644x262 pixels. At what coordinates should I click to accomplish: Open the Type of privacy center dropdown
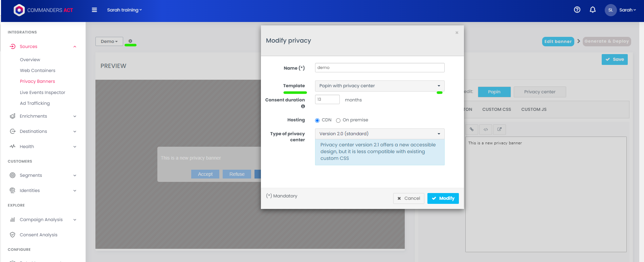[x=379, y=134]
